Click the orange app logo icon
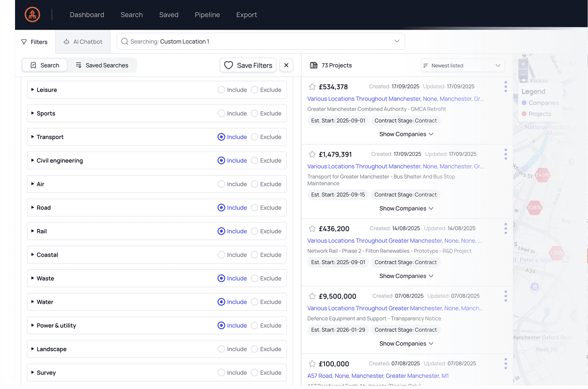588x389 pixels. tap(32, 14)
